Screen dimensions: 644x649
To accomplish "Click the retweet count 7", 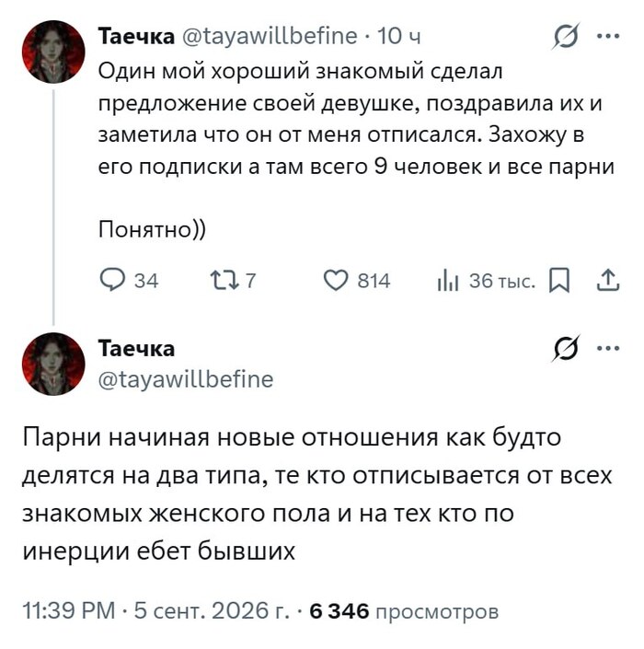I will [250, 281].
